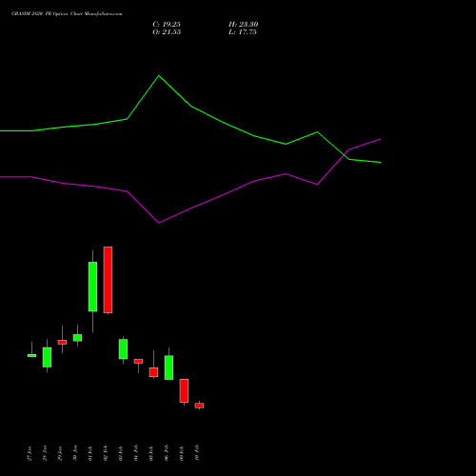Select the open value O: 21.55
476x476 pixels.
167,31
